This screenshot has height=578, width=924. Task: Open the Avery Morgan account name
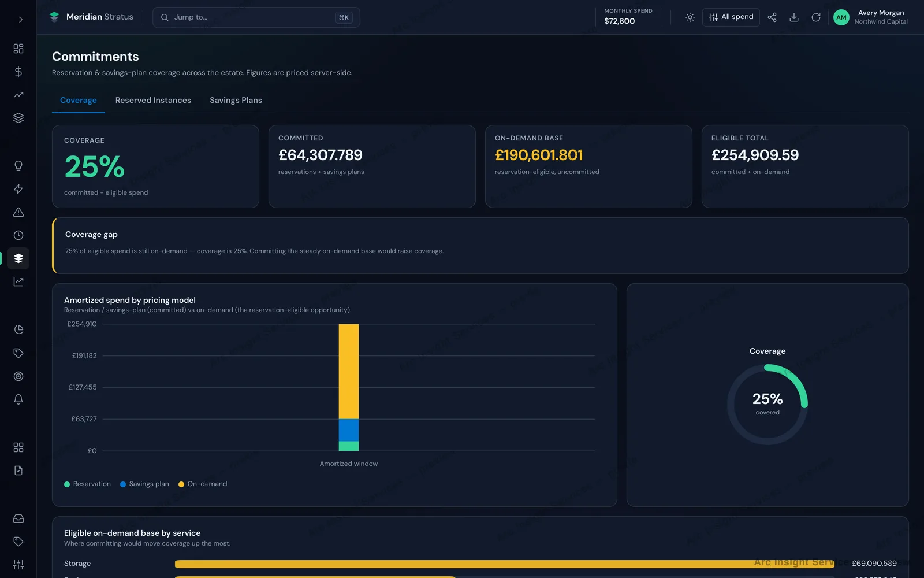coord(881,13)
